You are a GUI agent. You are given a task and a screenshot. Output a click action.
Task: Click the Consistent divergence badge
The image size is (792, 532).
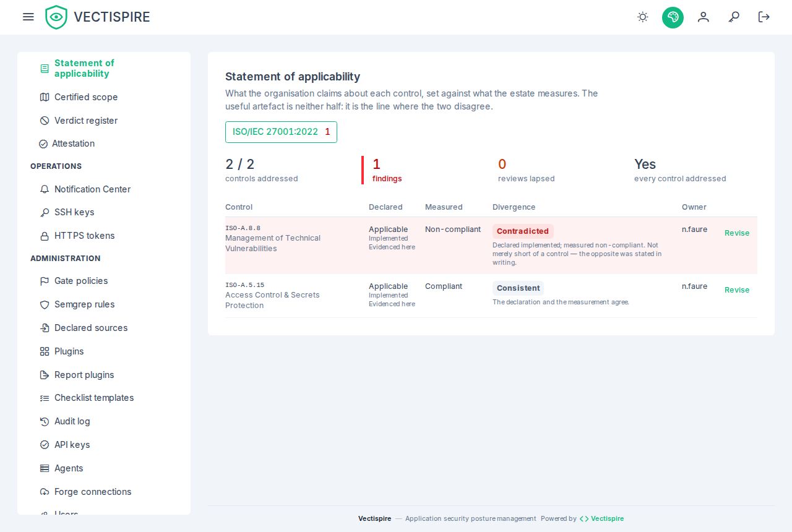(x=519, y=288)
